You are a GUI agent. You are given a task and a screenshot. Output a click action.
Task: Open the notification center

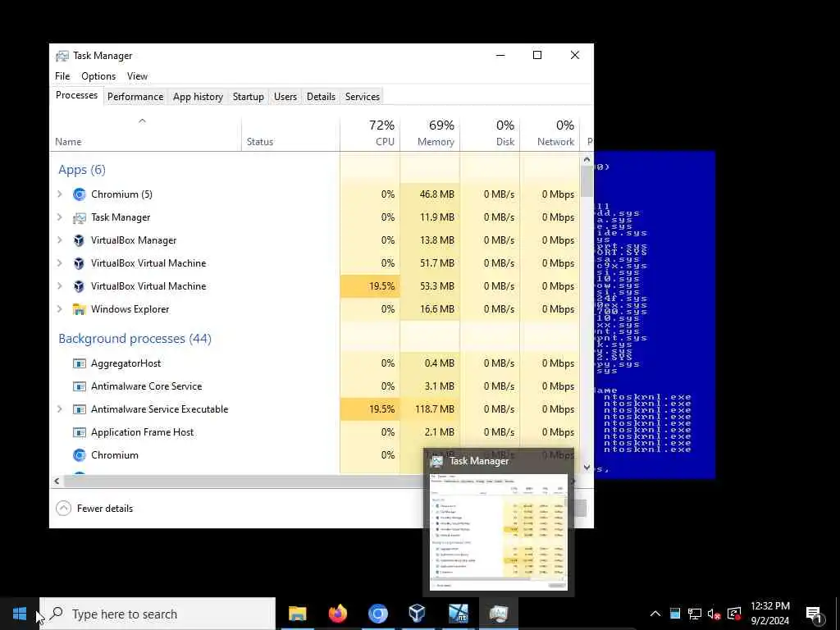tap(815, 614)
